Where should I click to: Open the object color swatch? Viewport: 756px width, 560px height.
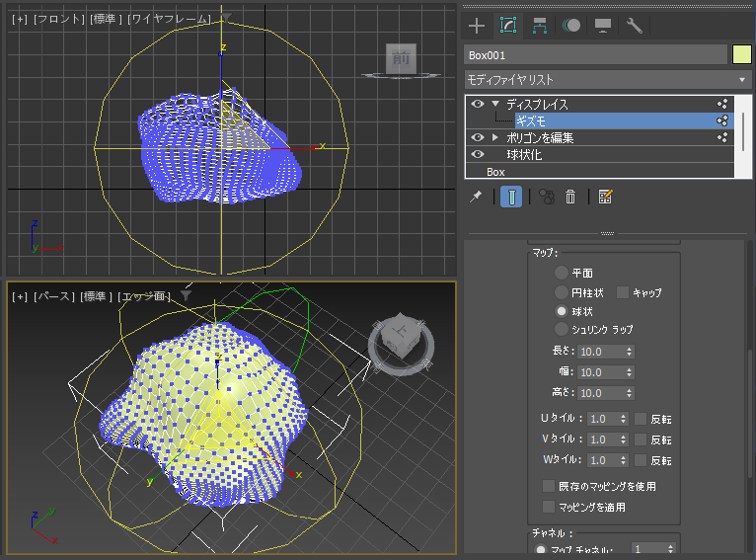click(x=742, y=54)
